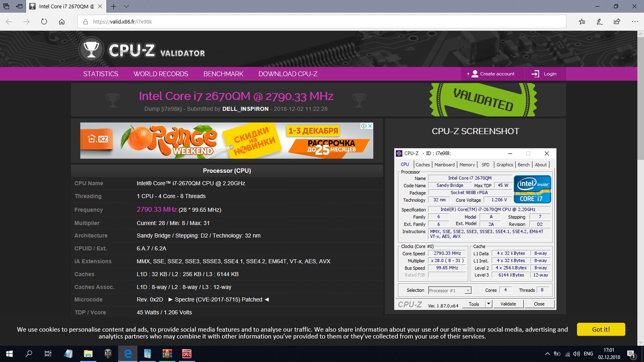
Task: Click the Close button in CPU-Z
Action: click(539, 304)
